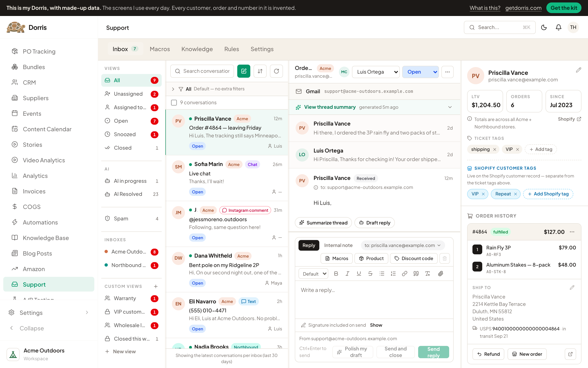Clear text formatting

(428, 274)
